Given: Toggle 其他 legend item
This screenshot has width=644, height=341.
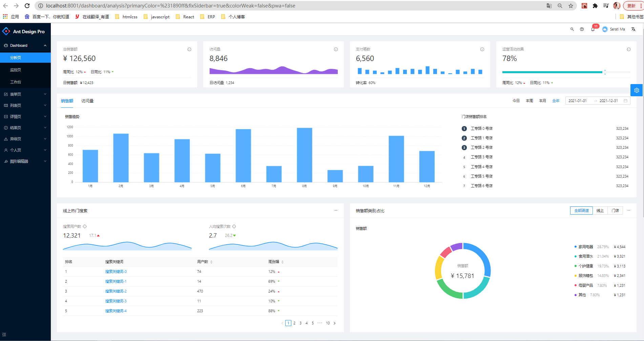Looking at the screenshot, I should click(x=600, y=295).
